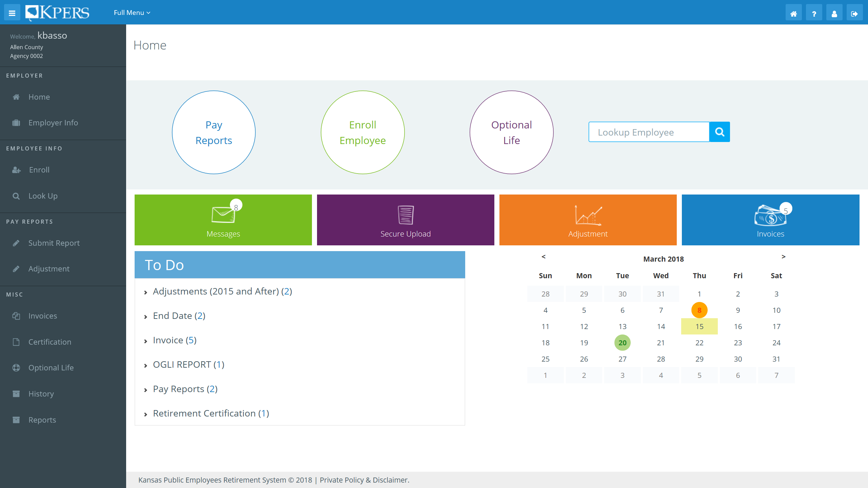
Task: Click the Secure Upload document icon
Action: (x=406, y=215)
